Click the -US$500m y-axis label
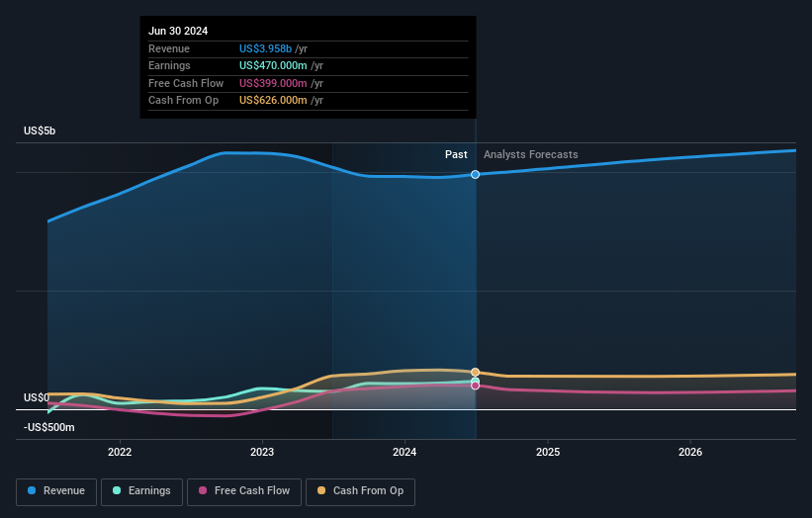Screen dimensions: 812x518 (49, 427)
